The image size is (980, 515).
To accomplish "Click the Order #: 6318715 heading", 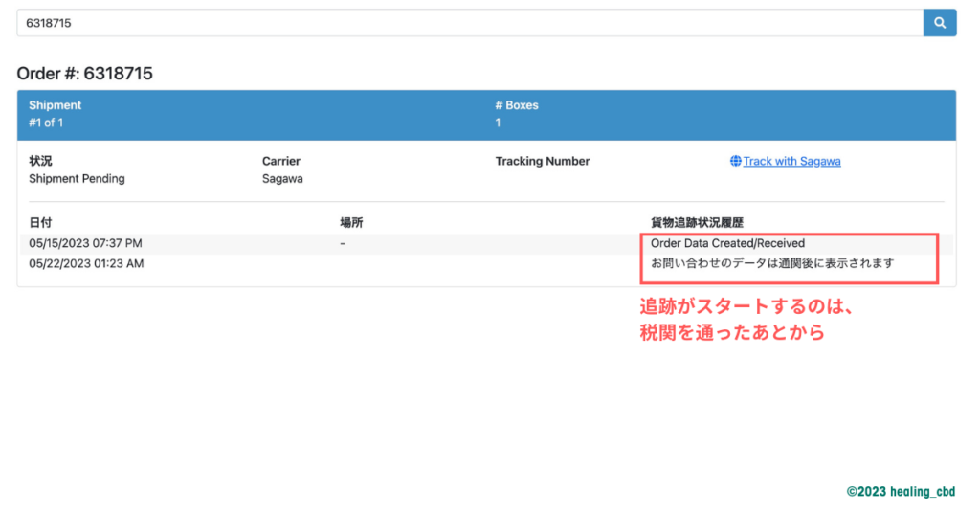I will coord(84,74).
